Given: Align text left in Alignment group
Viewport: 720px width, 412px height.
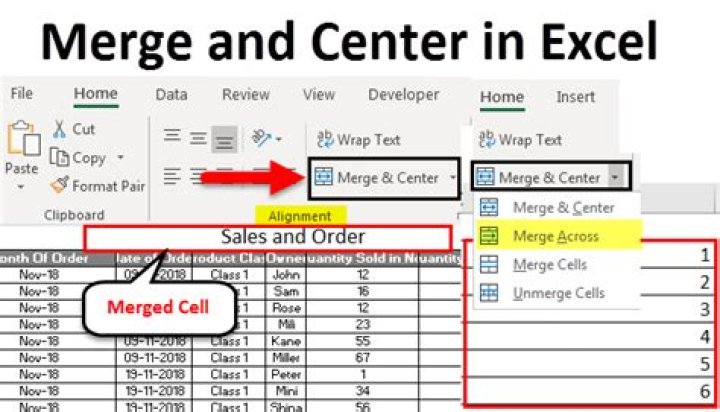Looking at the screenshot, I should (172, 176).
